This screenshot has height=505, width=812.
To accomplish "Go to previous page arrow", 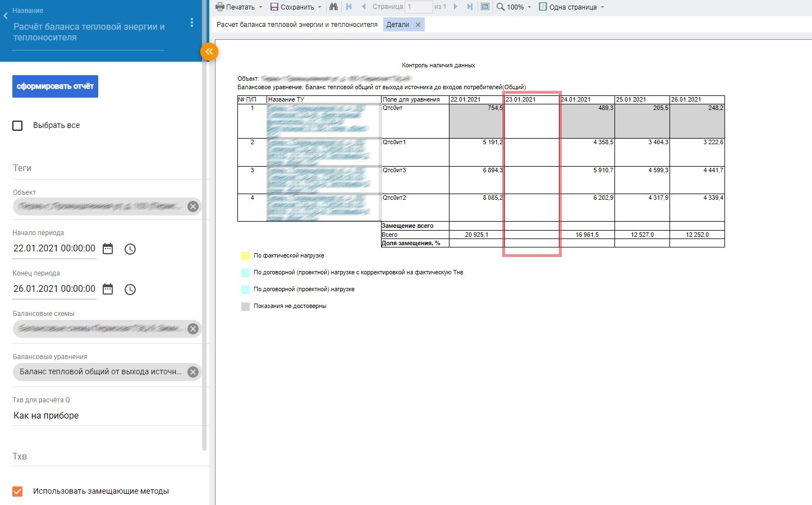I will point(363,7).
